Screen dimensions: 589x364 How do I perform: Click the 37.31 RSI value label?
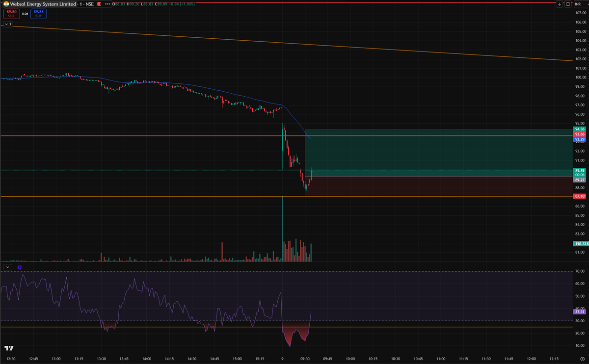click(x=580, y=312)
